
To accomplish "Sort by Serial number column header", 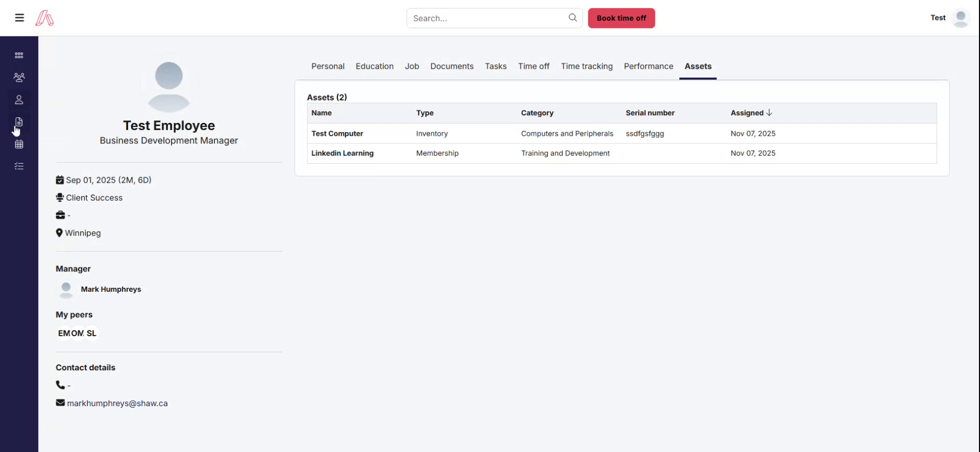I will (x=650, y=113).
